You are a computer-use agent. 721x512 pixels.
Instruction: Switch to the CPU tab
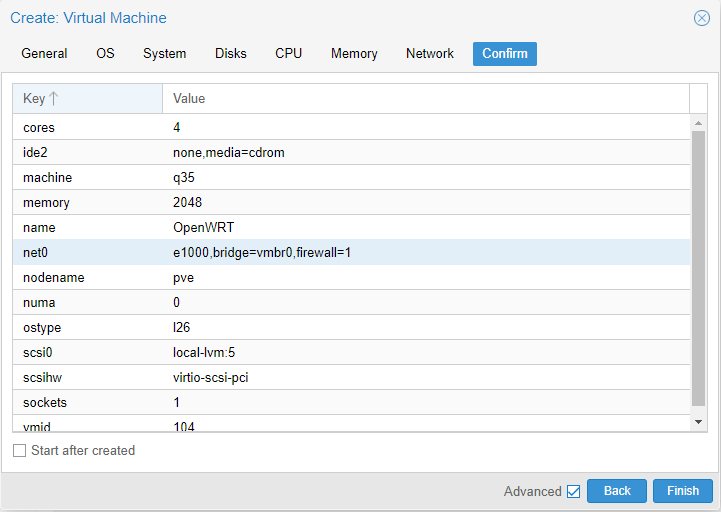tap(288, 54)
